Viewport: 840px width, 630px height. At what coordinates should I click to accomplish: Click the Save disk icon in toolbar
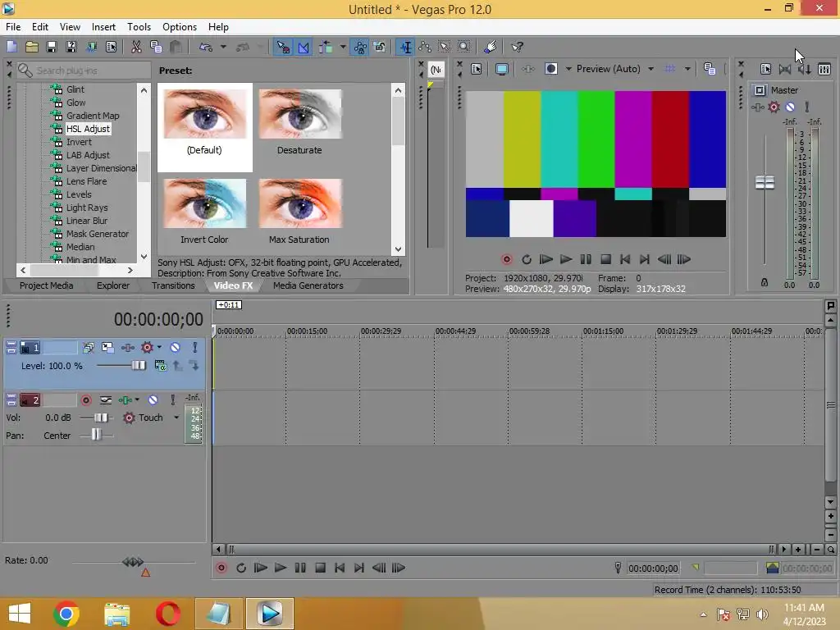point(52,47)
